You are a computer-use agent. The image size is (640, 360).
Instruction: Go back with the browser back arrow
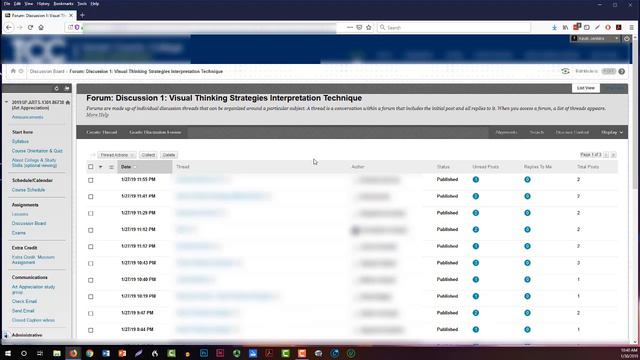click(9, 27)
